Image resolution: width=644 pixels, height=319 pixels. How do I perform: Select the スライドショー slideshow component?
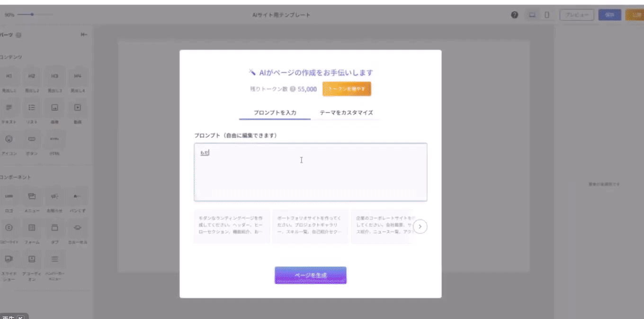coord(9,259)
